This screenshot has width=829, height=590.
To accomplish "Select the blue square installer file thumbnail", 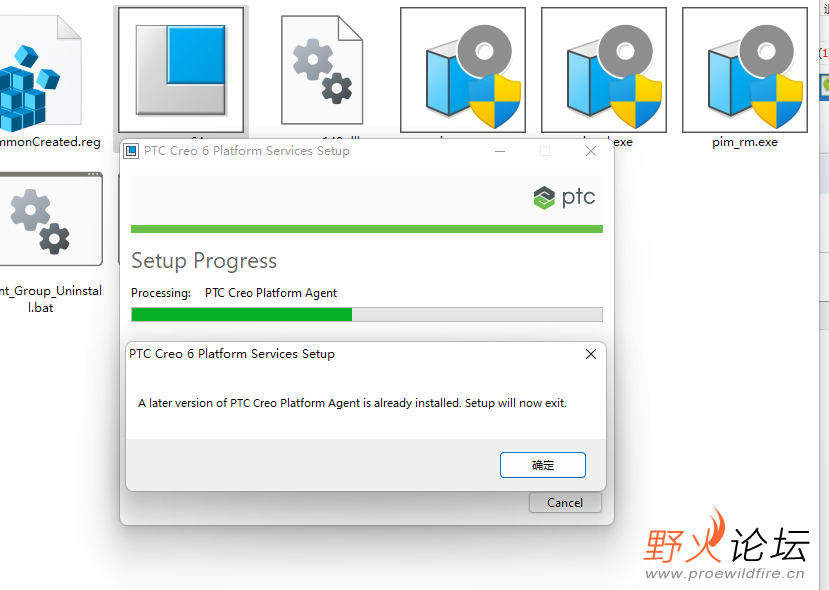I will (x=181, y=69).
